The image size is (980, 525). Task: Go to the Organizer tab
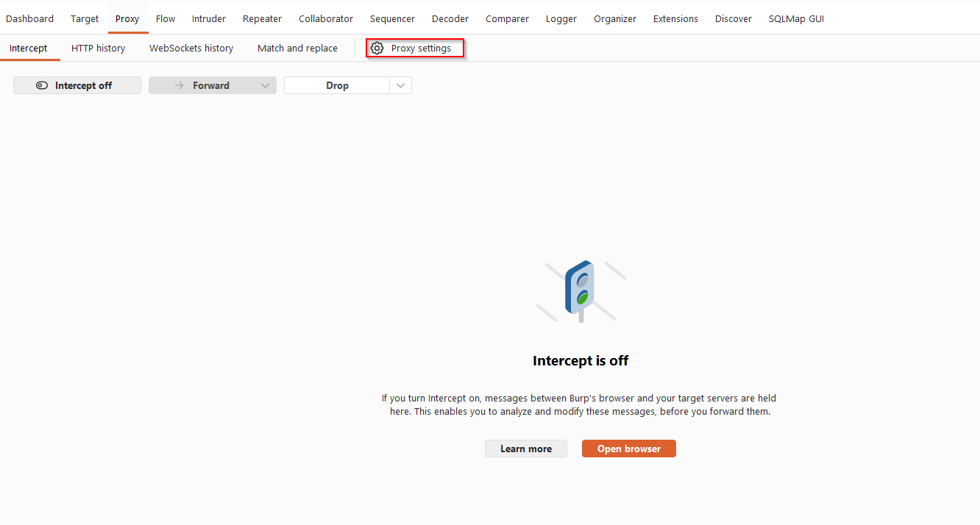point(615,18)
